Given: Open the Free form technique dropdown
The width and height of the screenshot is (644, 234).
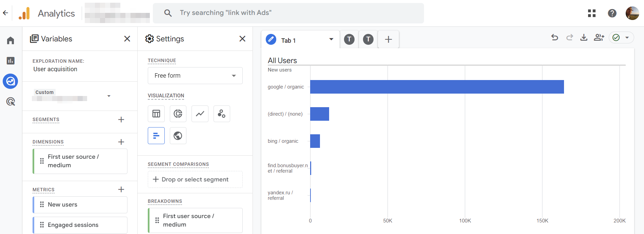Looking at the screenshot, I should pos(195,76).
